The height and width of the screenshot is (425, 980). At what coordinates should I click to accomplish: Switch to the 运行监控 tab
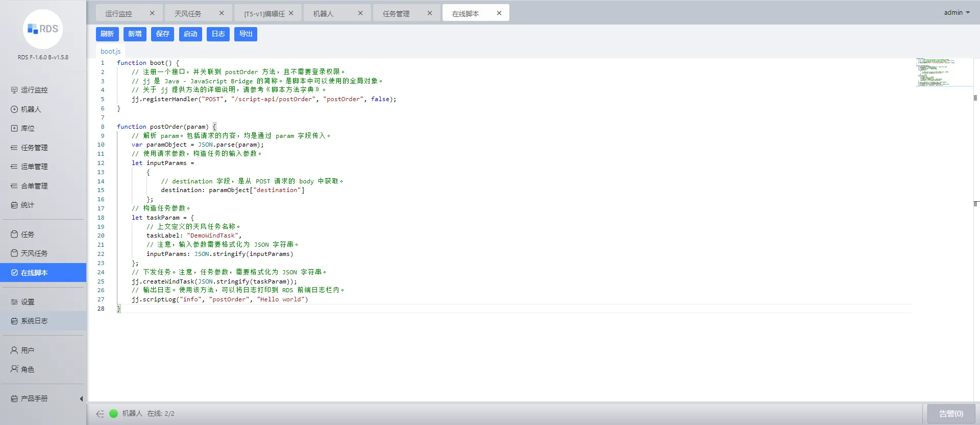coord(118,14)
